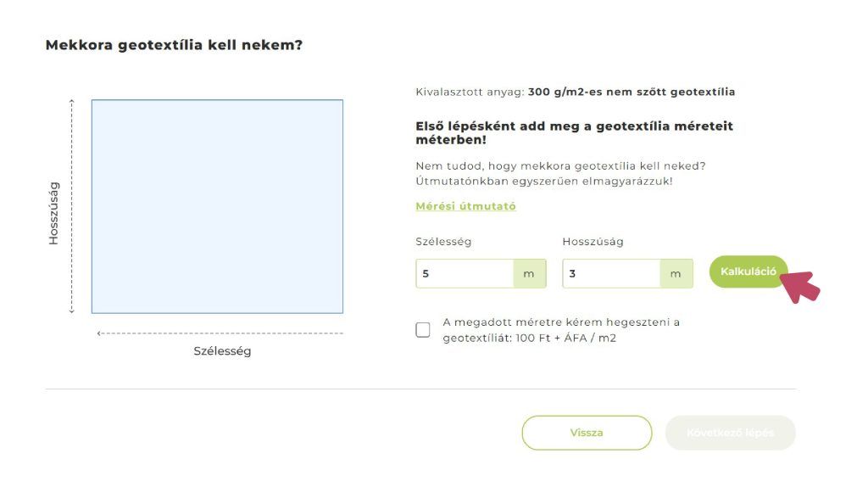Focus the Hosszúság input field containing 3
Image resolution: width=868 pixels, height=487 pixels.
coord(611,274)
